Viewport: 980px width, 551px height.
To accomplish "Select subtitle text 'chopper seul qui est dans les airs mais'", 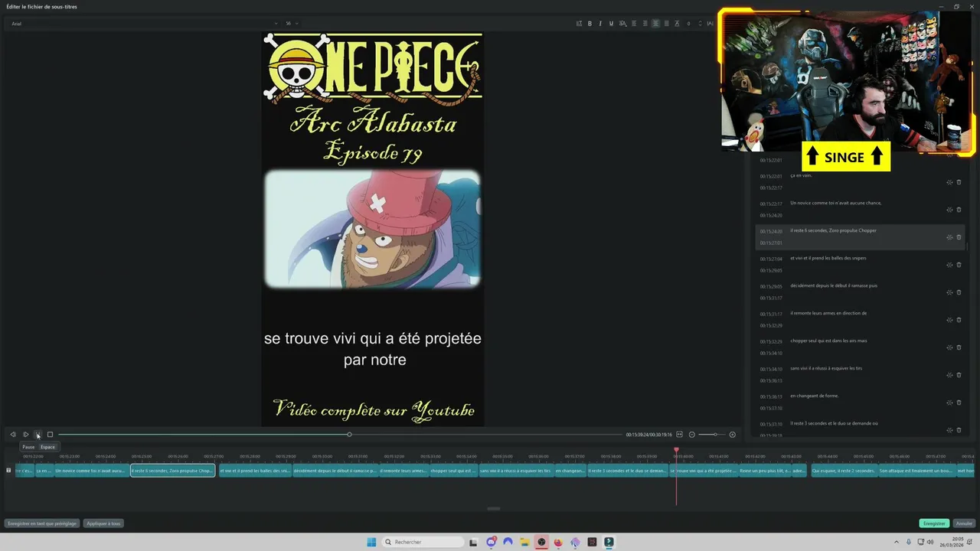I will coord(828,341).
